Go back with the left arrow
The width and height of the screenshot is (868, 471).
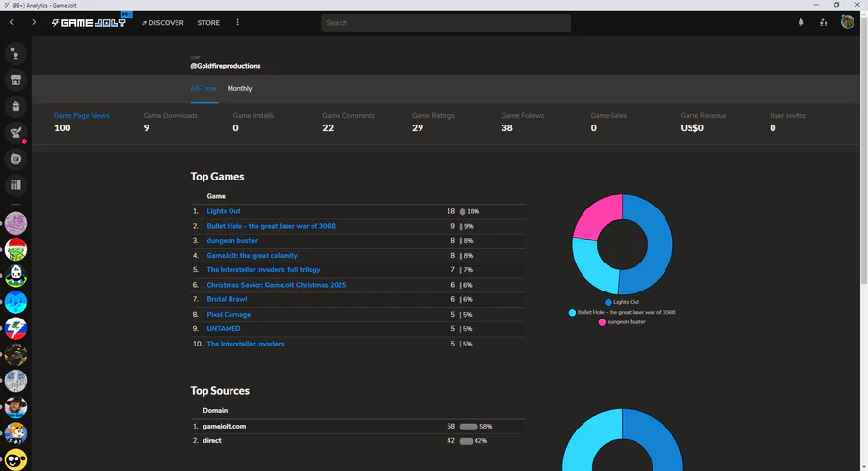pyautogui.click(x=11, y=23)
